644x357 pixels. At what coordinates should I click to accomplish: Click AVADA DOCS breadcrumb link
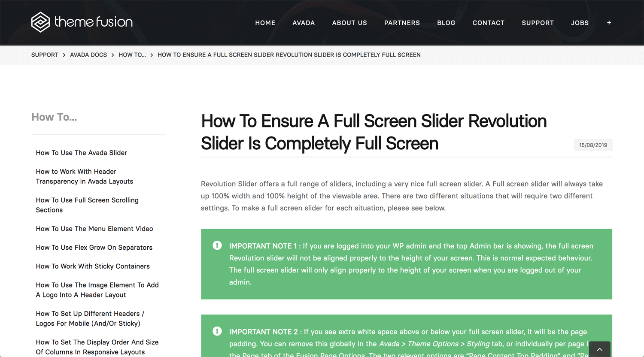(x=88, y=55)
